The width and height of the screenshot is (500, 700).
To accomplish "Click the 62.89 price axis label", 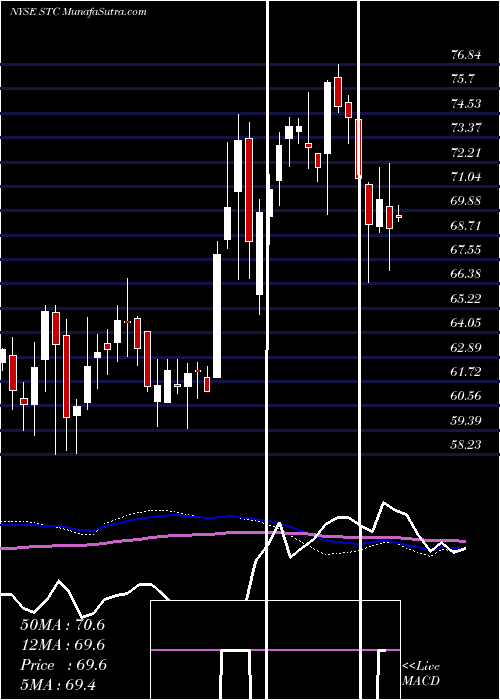I will coord(466,347).
